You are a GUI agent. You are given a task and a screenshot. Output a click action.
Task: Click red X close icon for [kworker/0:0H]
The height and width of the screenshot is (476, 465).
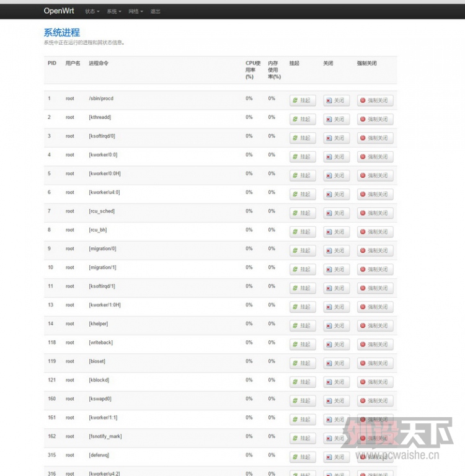click(329, 176)
